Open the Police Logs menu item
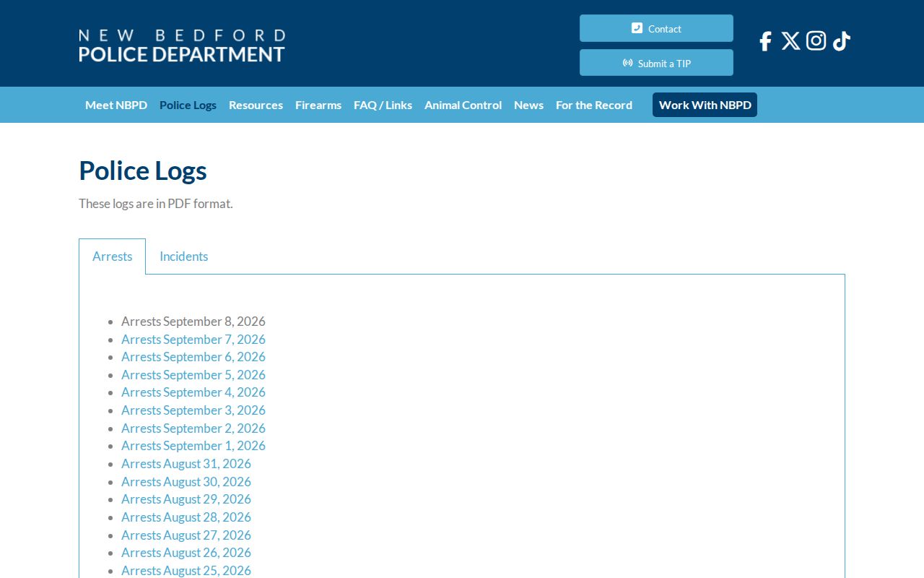This screenshot has width=924, height=578. [x=188, y=105]
